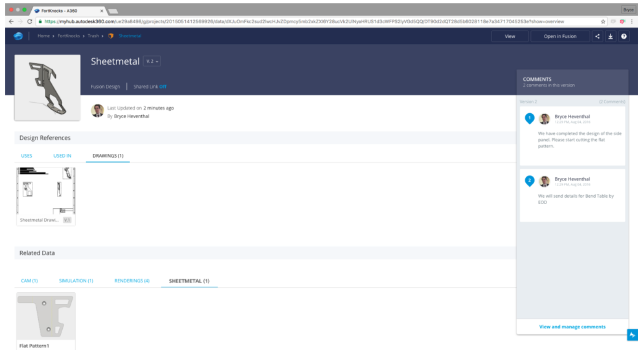Bookmark the page with the star icon

(x=603, y=21)
